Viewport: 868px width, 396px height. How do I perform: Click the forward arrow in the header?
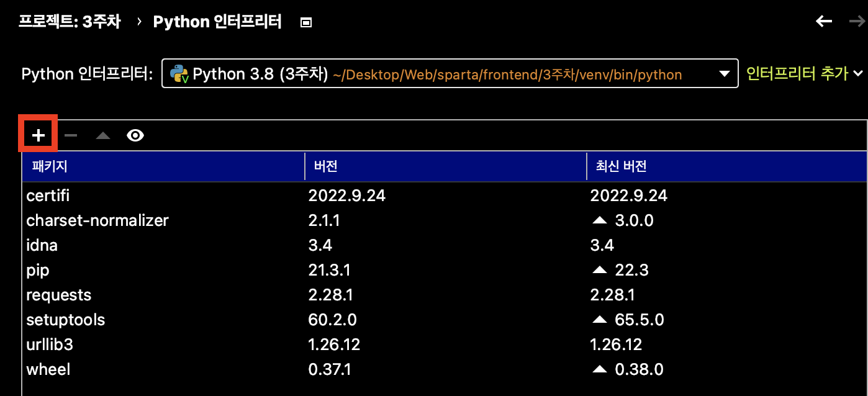point(856,22)
